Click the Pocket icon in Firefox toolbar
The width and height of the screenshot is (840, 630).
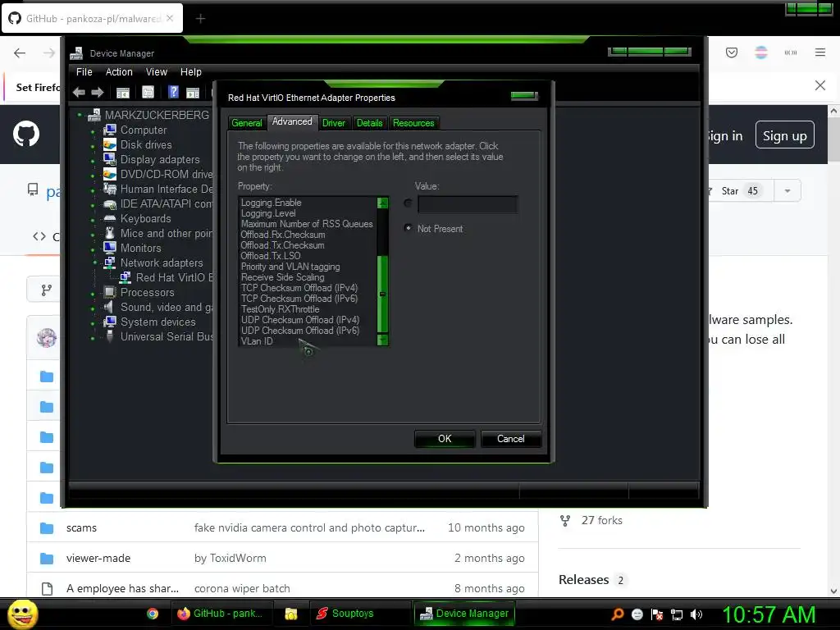tap(732, 52)
